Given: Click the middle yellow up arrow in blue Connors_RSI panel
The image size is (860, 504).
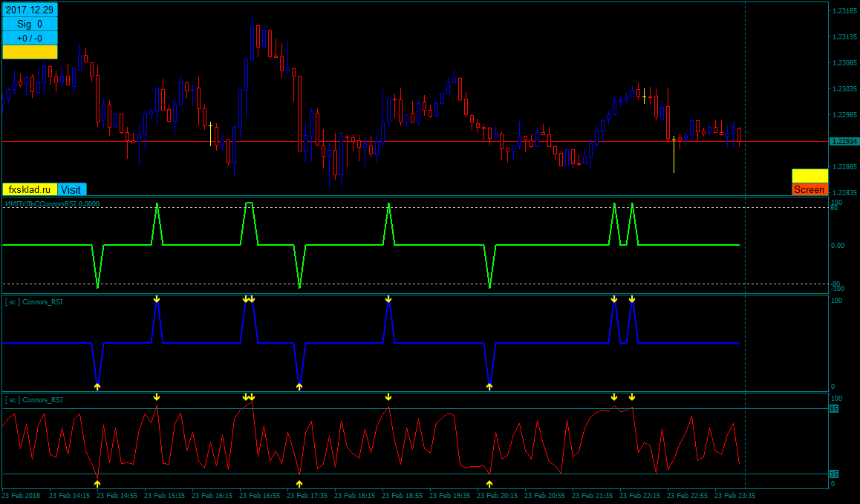Looking at the screenshot, I should coord(299,387).
